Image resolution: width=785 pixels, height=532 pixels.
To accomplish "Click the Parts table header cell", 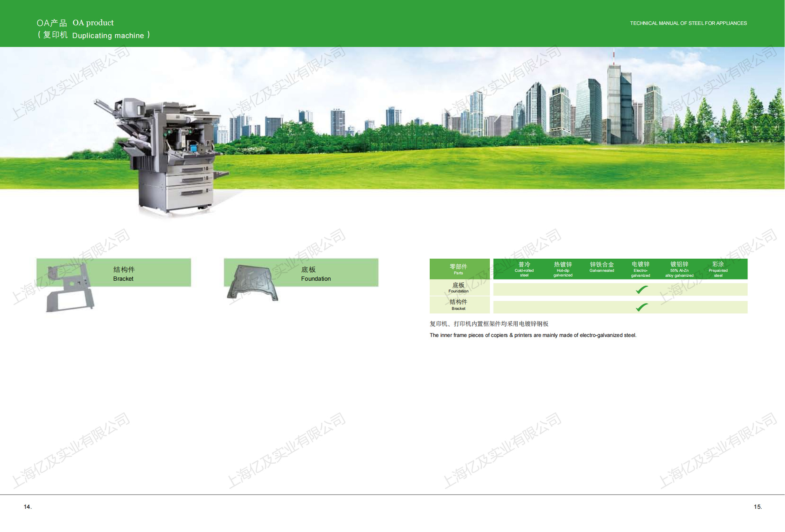I will tap(459, 269).
